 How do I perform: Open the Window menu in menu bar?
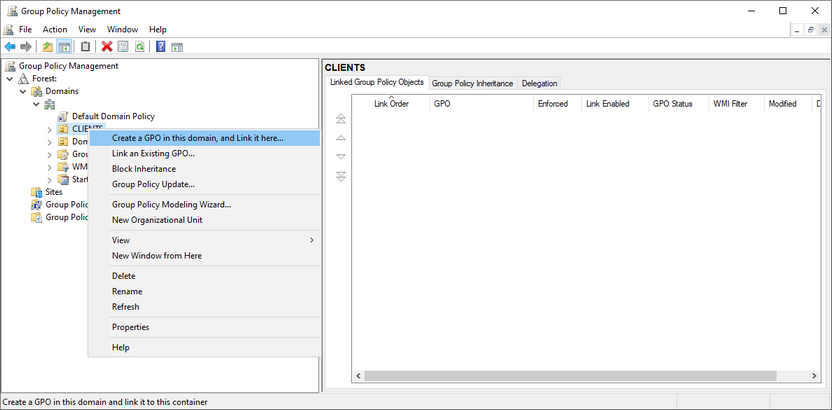[x=123, y=30]
